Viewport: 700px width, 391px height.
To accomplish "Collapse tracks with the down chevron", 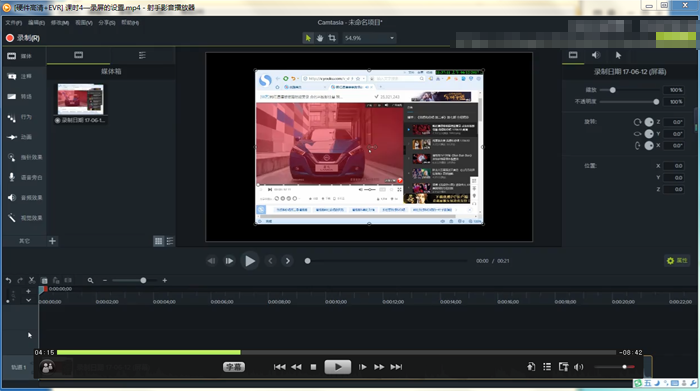I will 29,300.
